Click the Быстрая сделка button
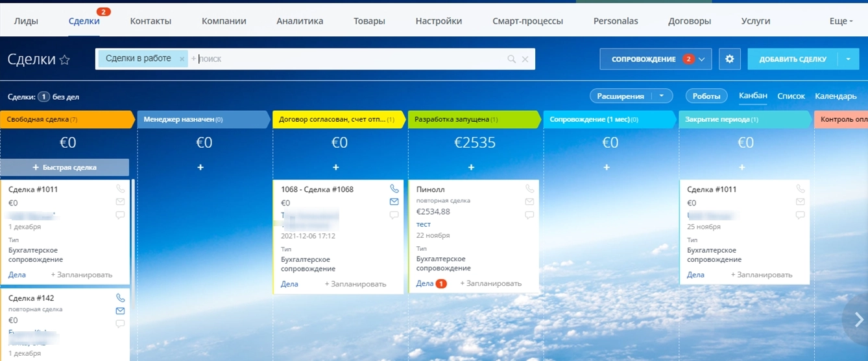Viewport: 868px width, 361px height. point(64,167)
